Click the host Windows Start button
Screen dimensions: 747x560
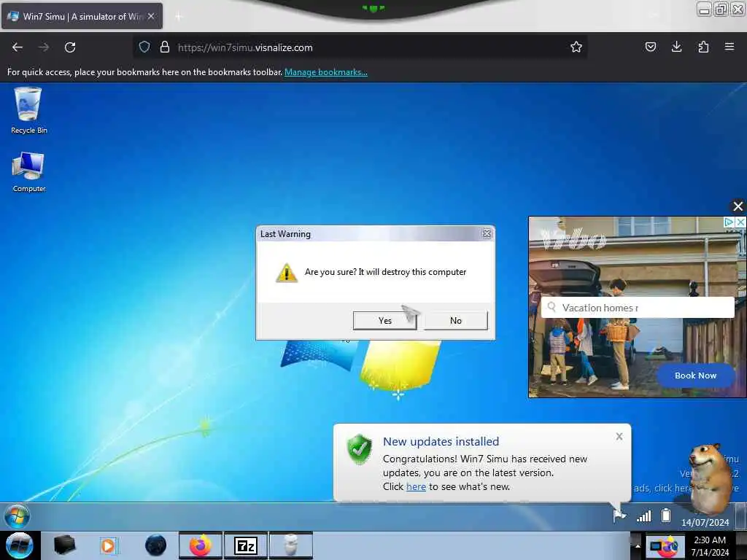click(19, 545)
